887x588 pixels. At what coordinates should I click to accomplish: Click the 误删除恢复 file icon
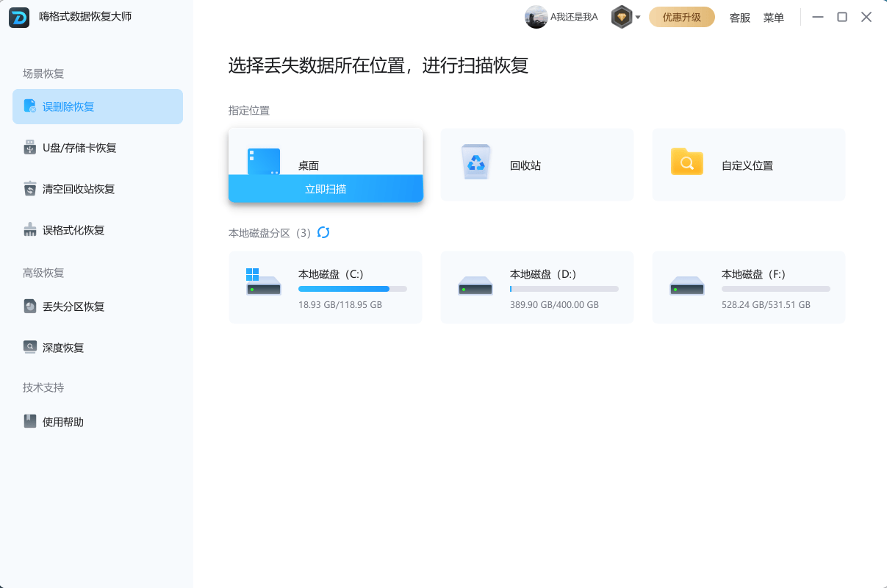[x=29, y=107]
